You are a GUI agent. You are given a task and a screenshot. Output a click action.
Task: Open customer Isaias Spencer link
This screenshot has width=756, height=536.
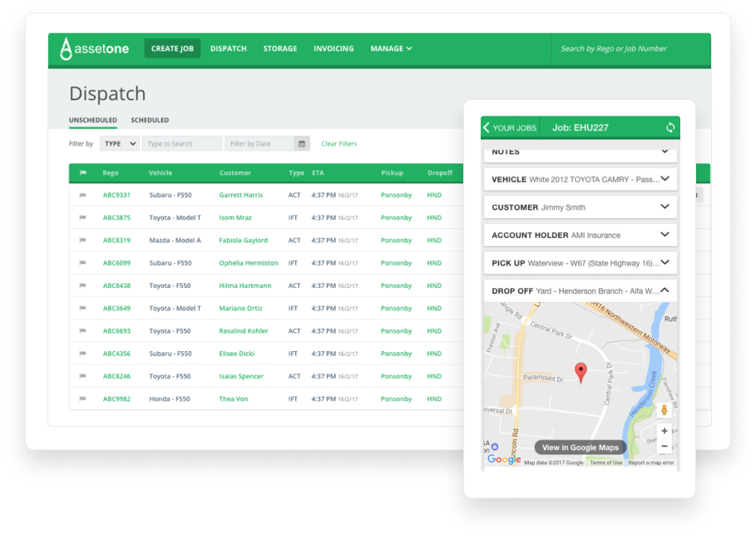tap(241, 376)
